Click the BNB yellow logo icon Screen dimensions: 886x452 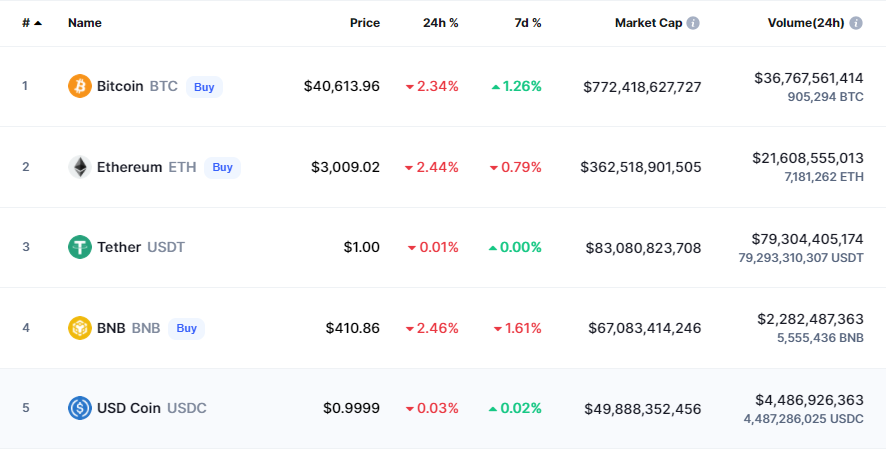click(x=80, y=328)
